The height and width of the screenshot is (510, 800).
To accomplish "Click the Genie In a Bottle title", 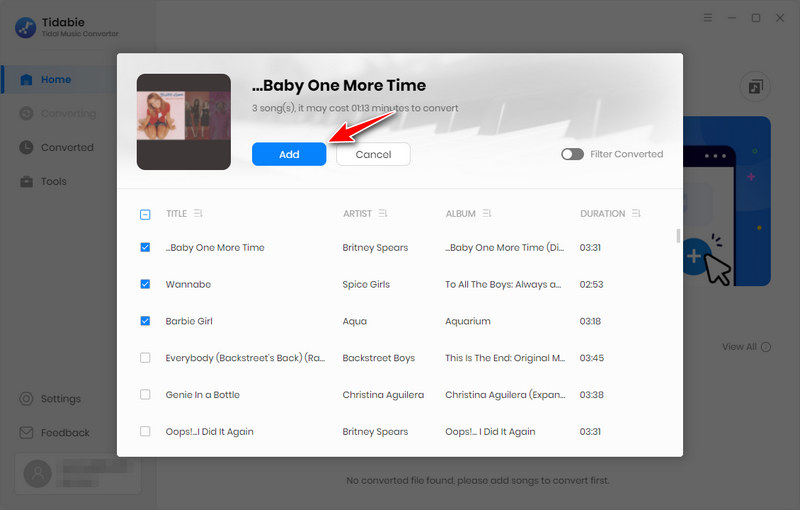I will [203, 395].
